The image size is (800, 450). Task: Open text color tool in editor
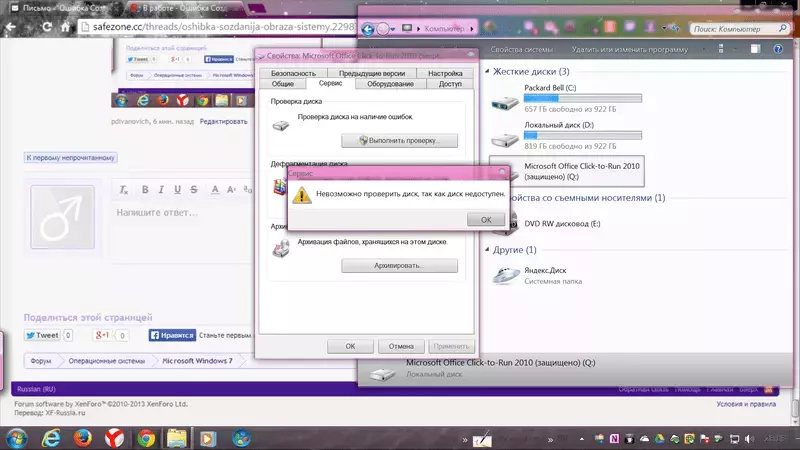215,190
